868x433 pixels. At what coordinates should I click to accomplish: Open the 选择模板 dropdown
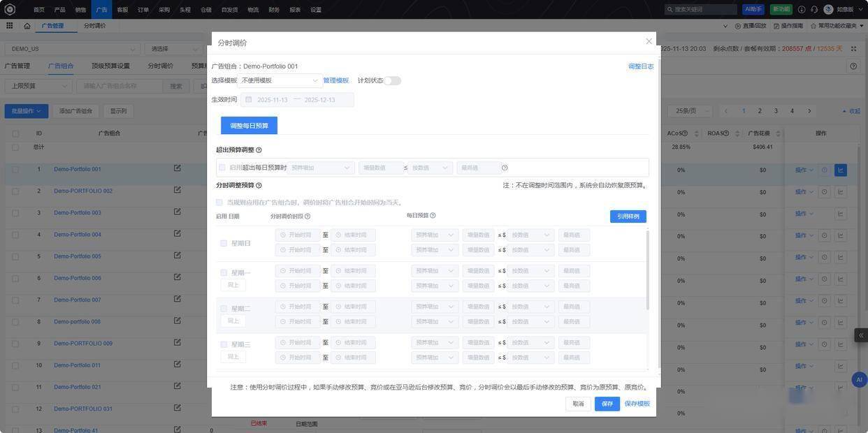pyautogui.click(x=280, y=80)
